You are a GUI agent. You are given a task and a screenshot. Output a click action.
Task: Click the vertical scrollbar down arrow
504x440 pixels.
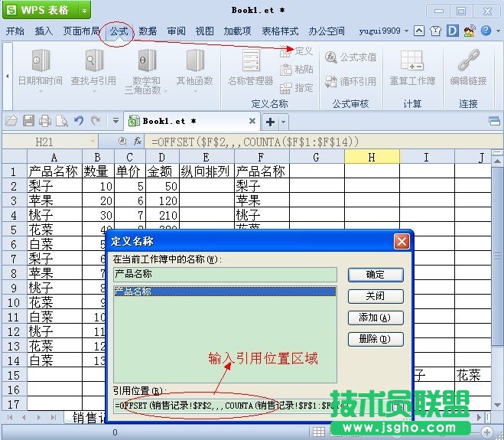tap(497, 405)
